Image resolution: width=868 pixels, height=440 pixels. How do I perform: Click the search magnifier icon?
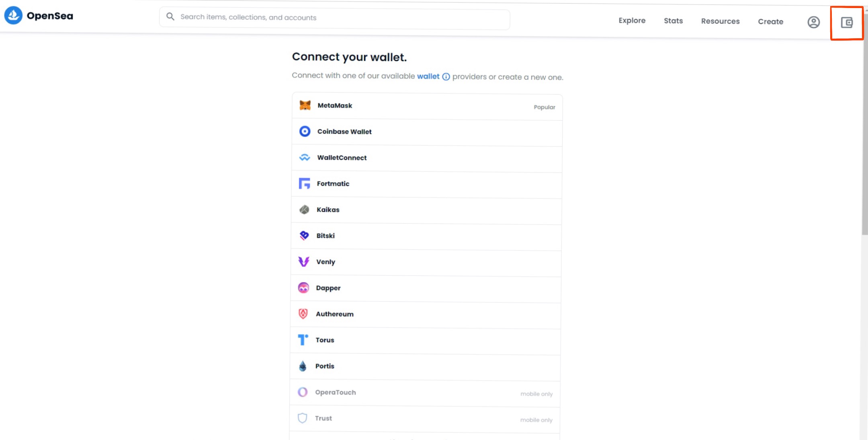(x=170, y=16)
